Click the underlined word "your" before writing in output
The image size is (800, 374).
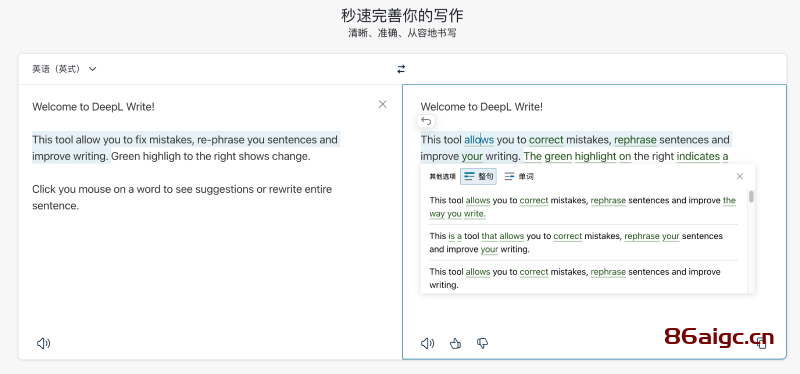coord(472,157)
